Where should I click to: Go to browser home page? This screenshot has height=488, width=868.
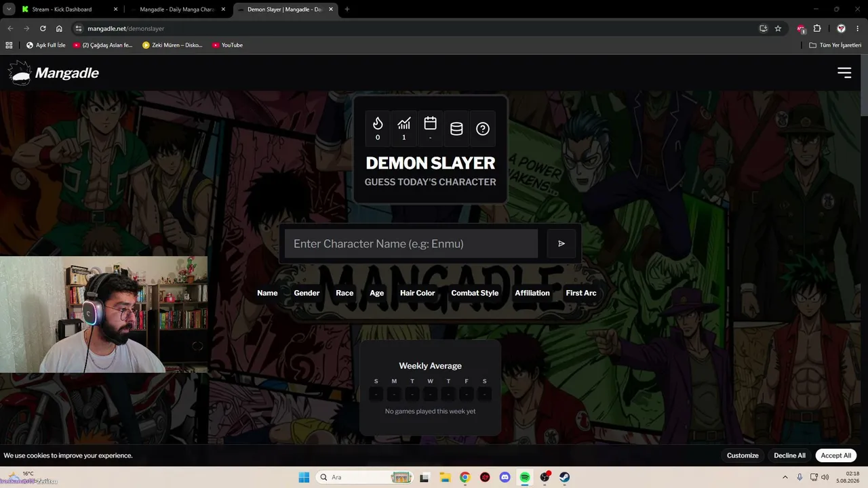click(59, 28)
